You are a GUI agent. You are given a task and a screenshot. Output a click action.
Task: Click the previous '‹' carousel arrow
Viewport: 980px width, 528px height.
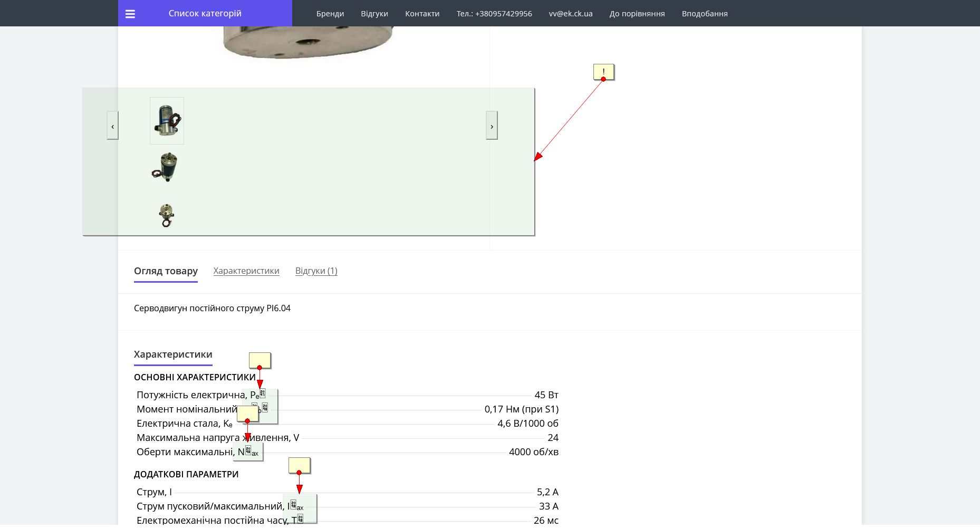(112, 126)
